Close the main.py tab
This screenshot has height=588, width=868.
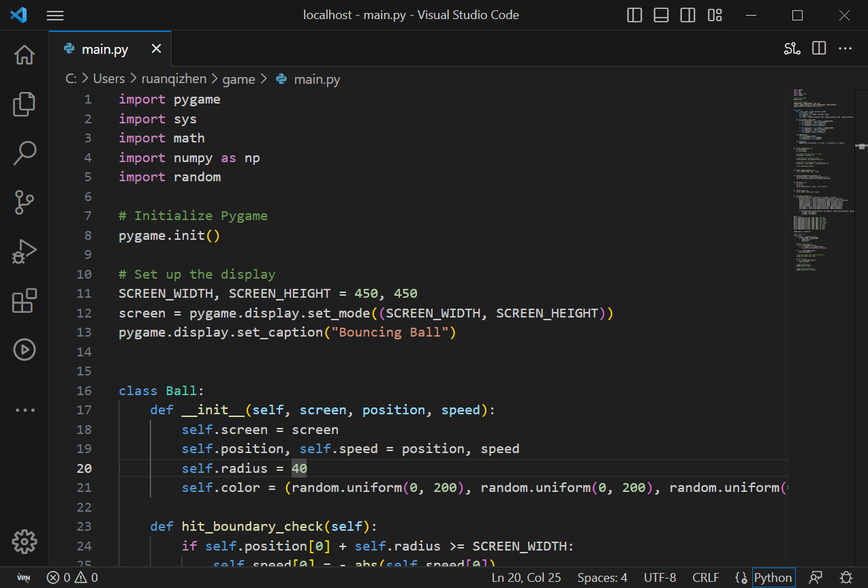point(156,48)
